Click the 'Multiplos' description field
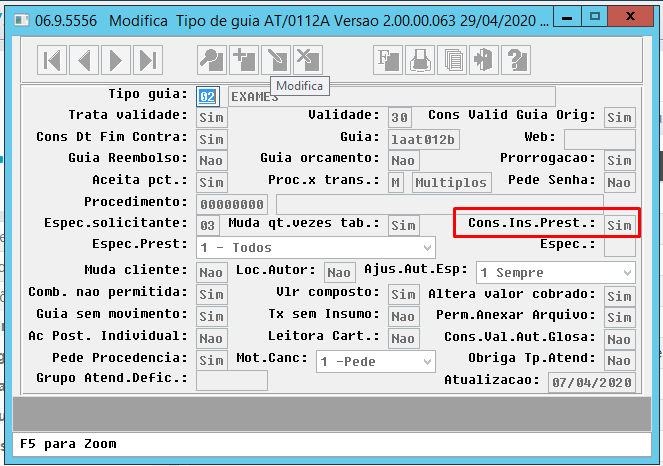 (x=452, y=183)
